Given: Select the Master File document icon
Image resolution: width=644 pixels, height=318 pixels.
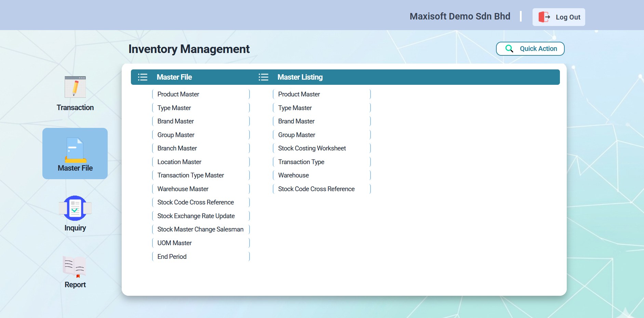Looking at the screenshot, I should 75,150.
